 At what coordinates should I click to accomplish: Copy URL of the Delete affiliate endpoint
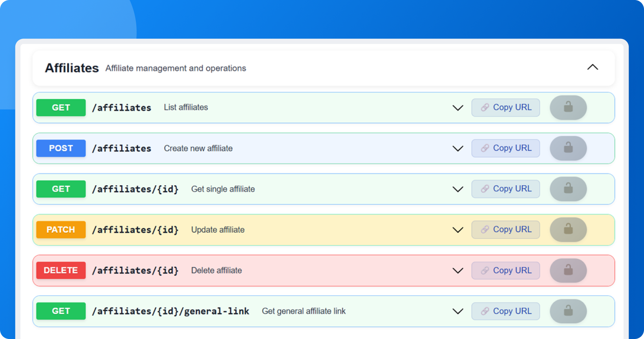click(505, 270)
